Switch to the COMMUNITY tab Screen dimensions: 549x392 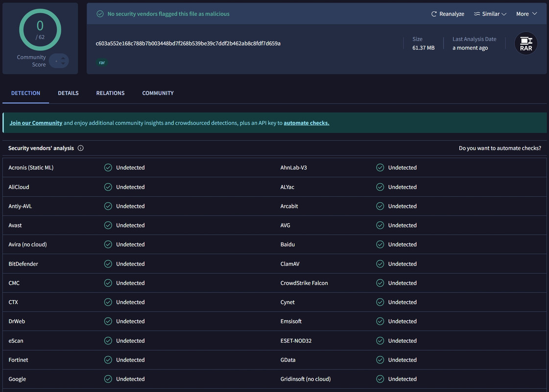[158, 93]
